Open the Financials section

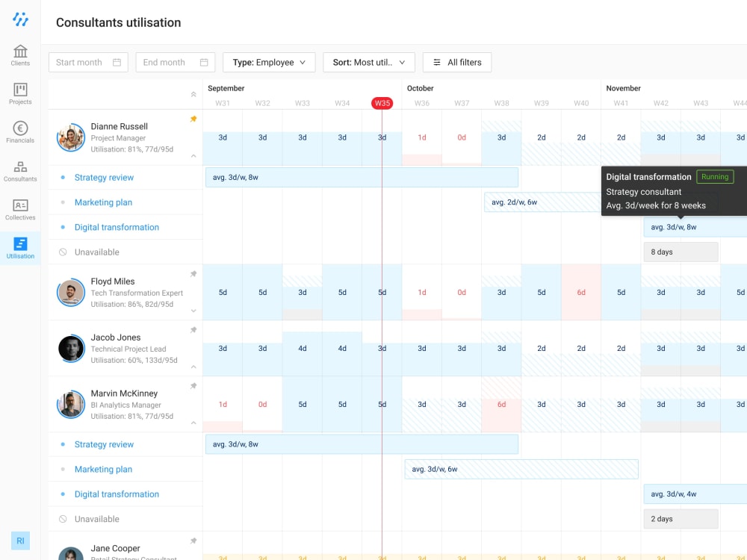point(20,132)
